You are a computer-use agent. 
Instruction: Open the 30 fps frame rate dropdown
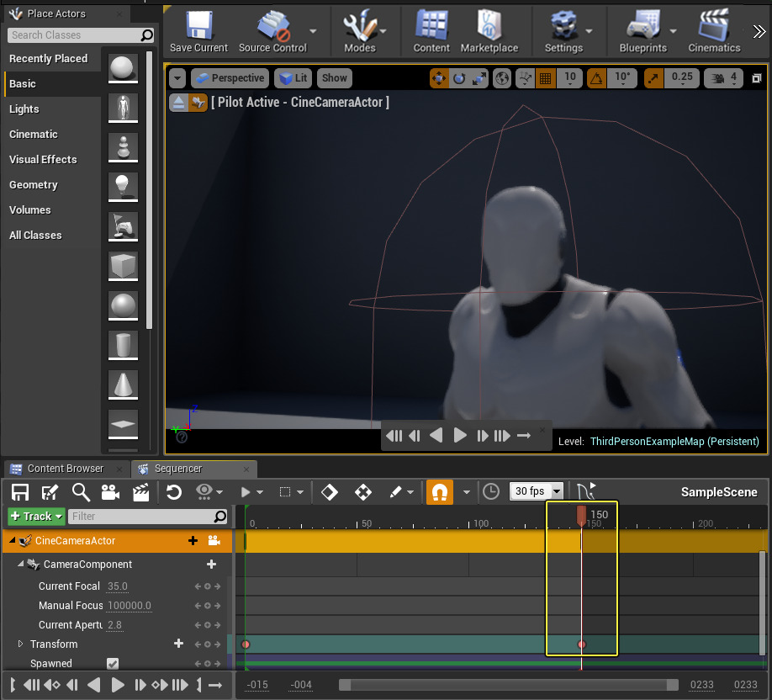click(537, 491)
